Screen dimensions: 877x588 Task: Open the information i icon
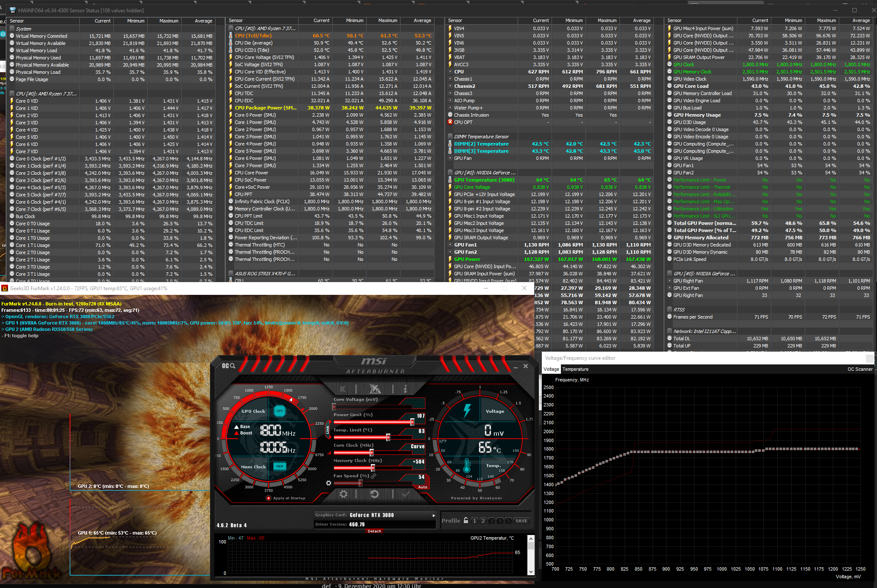coord(405,389)
